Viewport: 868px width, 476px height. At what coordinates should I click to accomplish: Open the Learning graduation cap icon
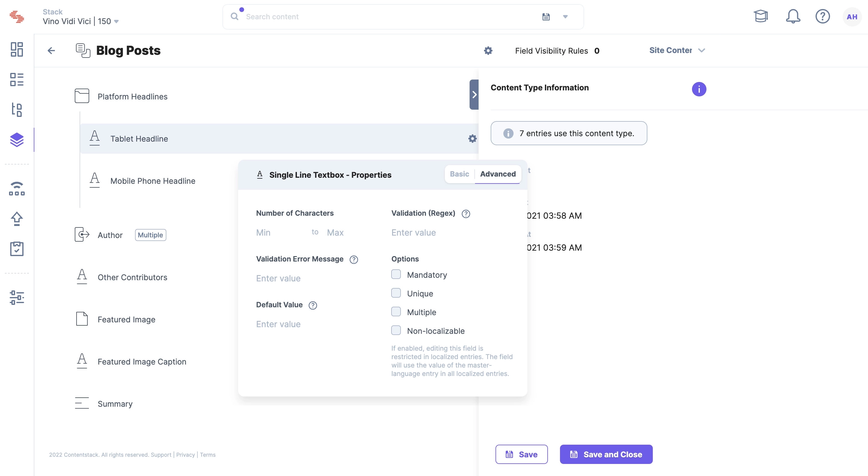pos(760,16)
